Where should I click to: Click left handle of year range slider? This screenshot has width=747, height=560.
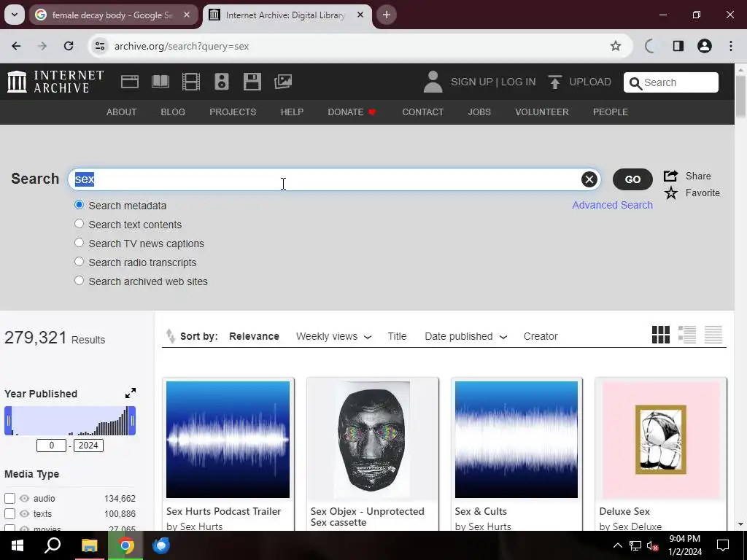pyautogui.click(x=8, y=421)
